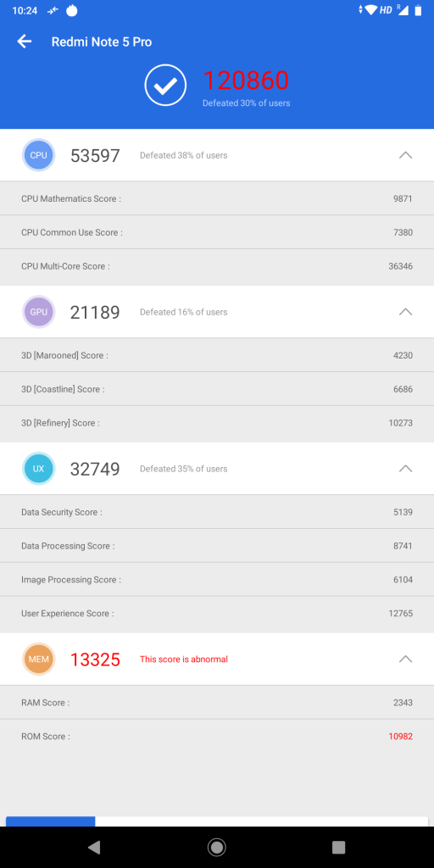Screen dimensions: 434x868
Task: Tap the blue progress bar at bottom
Action: pos(51,821)
